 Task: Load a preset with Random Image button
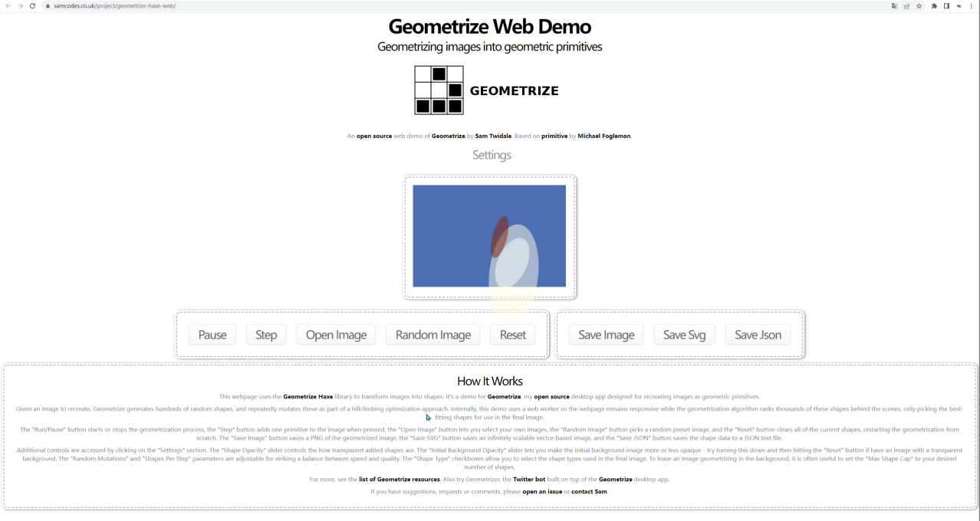click(x=433, y=335)
